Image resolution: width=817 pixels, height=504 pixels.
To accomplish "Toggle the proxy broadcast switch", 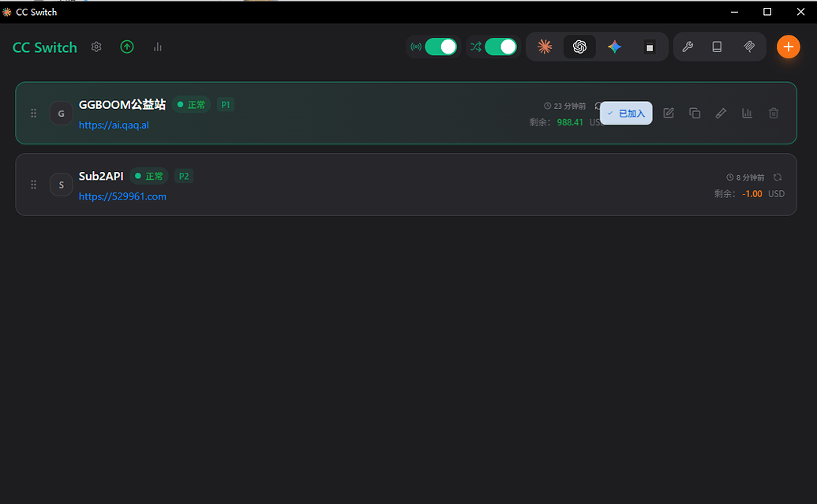I will pos(440,47).
